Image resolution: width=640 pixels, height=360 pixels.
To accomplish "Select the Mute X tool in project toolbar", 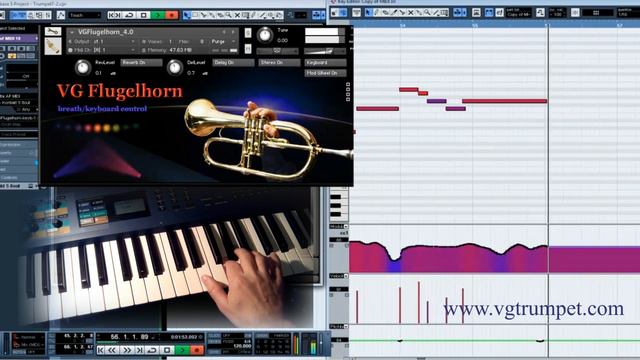I will tap(237, 15).
